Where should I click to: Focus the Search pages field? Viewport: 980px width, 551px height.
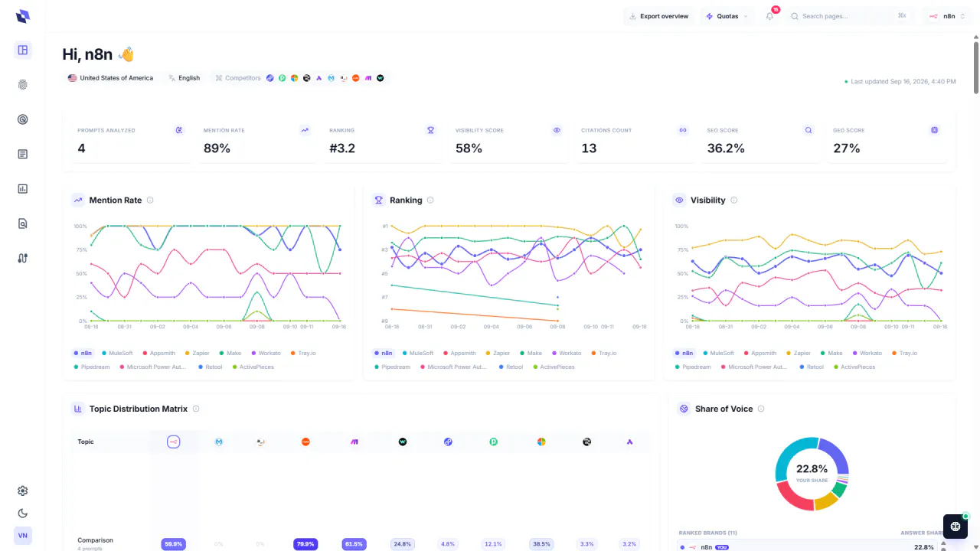coord(851,16)
